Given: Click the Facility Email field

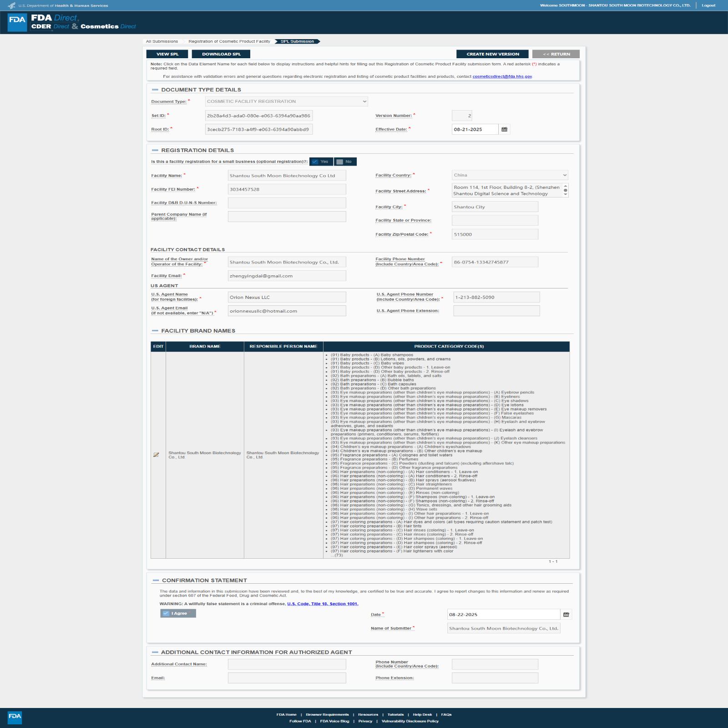Looking at the screenshot, I should click(287, 276).
